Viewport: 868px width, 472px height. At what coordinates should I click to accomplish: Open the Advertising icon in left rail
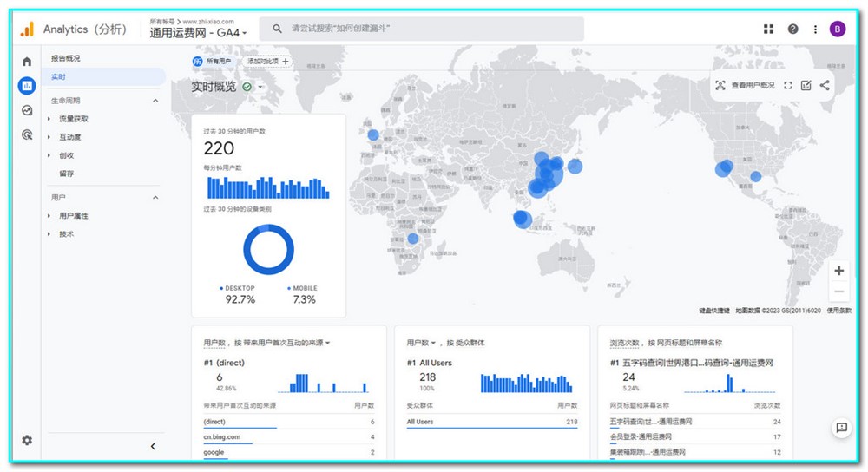27,134
